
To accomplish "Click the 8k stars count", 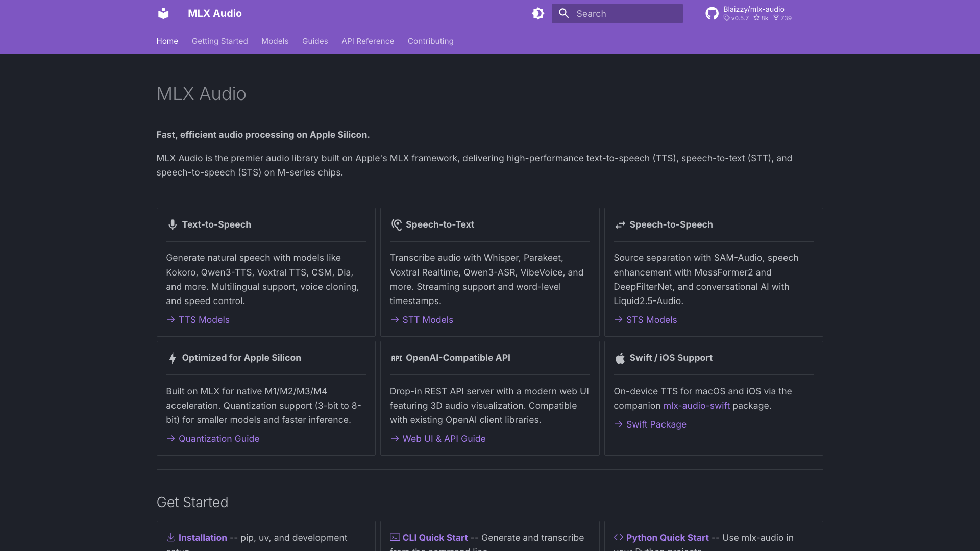I will tap(764, 18).
